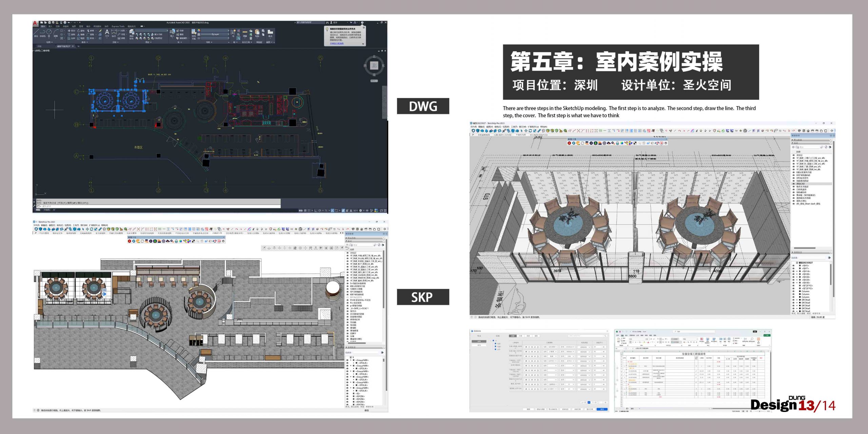Toggle eye for '黑色大理石' tag in right SketchUp

(x=793, y=201)
